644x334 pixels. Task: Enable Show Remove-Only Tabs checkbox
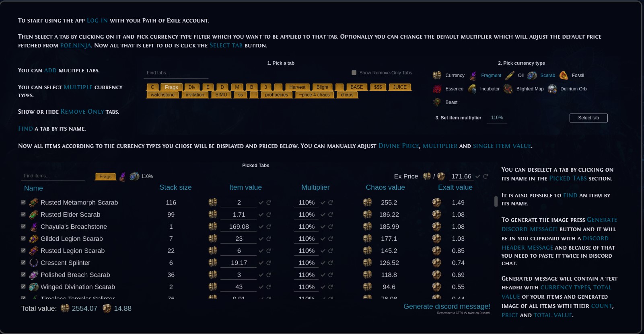coord(354,73)
